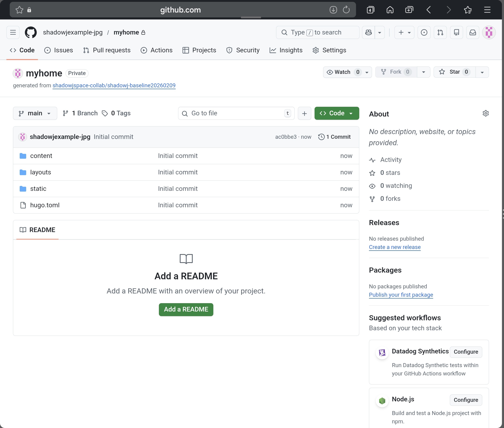Open the notifications inbox icon
This screenshot has width=504, height=428.
[472, 32]
